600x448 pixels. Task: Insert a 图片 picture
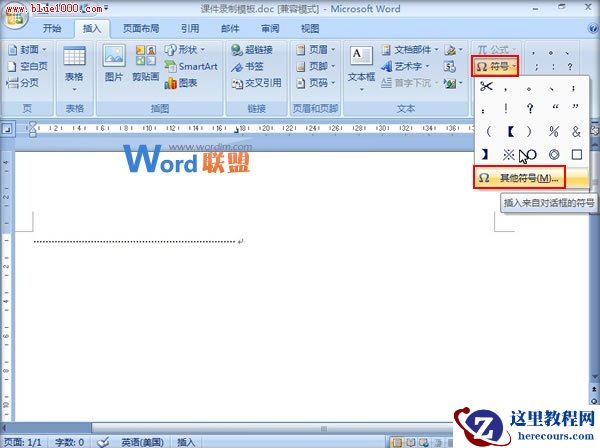tap(114, 63)
